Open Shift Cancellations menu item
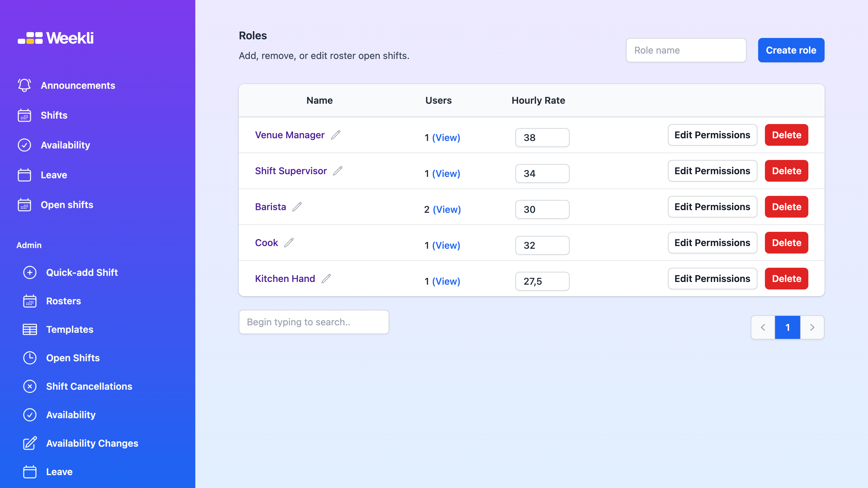868x488 pixels. pos(89,386)
